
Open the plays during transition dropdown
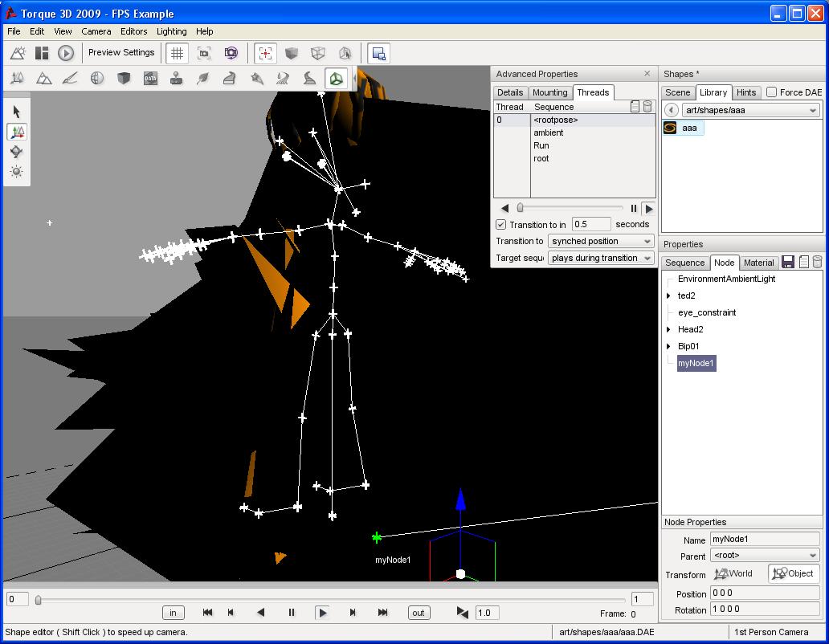pos(601,258)
